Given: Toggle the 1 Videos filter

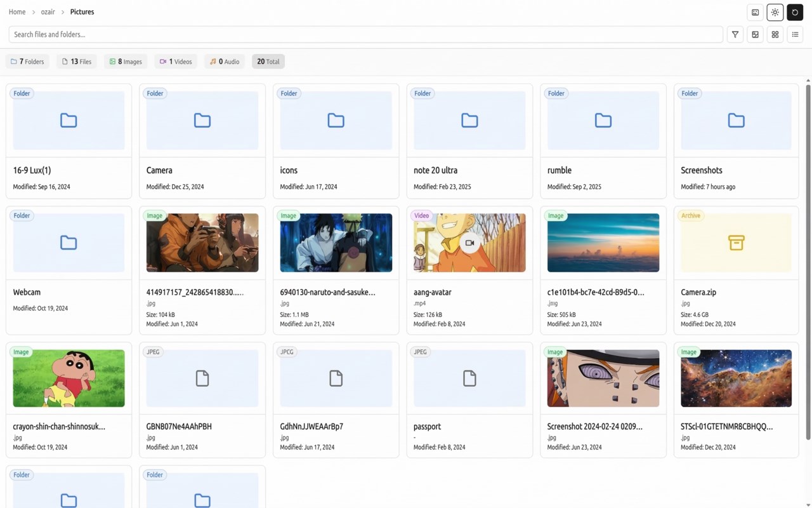Looking at the screenshot, I should [x=175, y=61].
